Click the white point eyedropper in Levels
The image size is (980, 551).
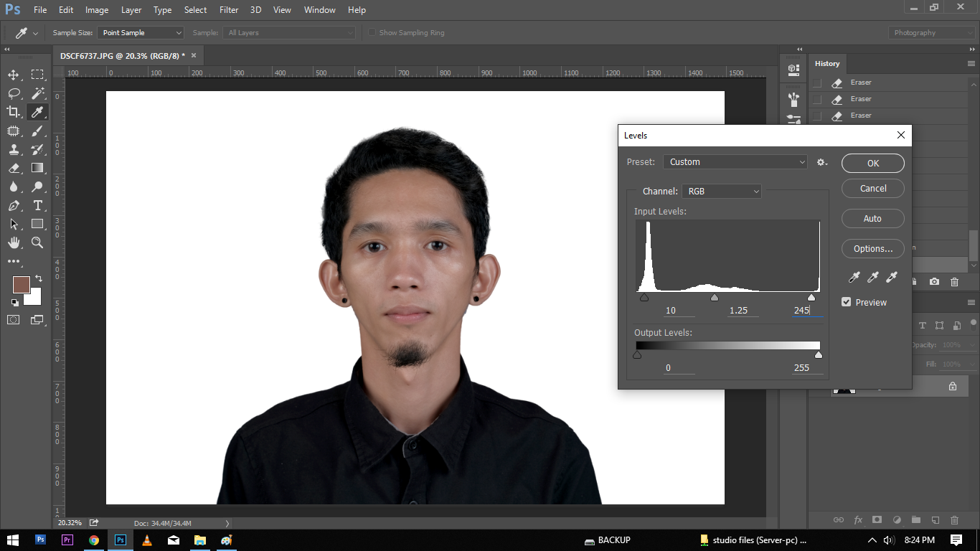pos(892,278)
